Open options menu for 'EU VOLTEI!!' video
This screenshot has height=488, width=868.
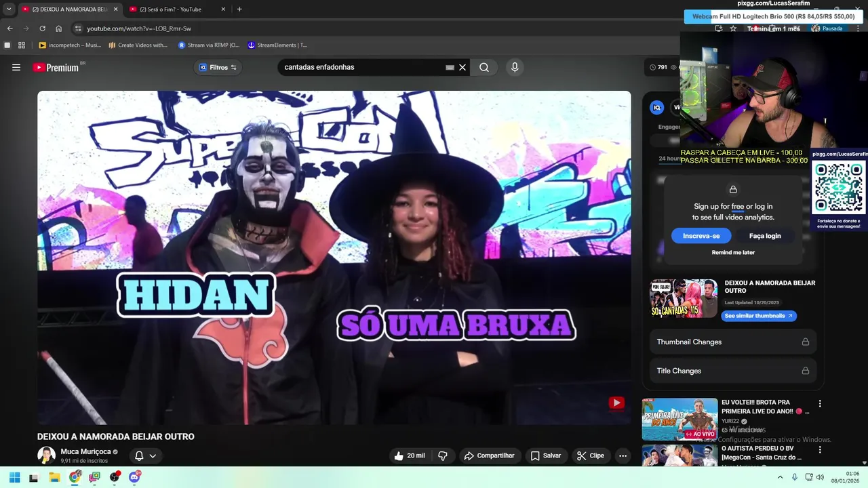coord(820,403)
